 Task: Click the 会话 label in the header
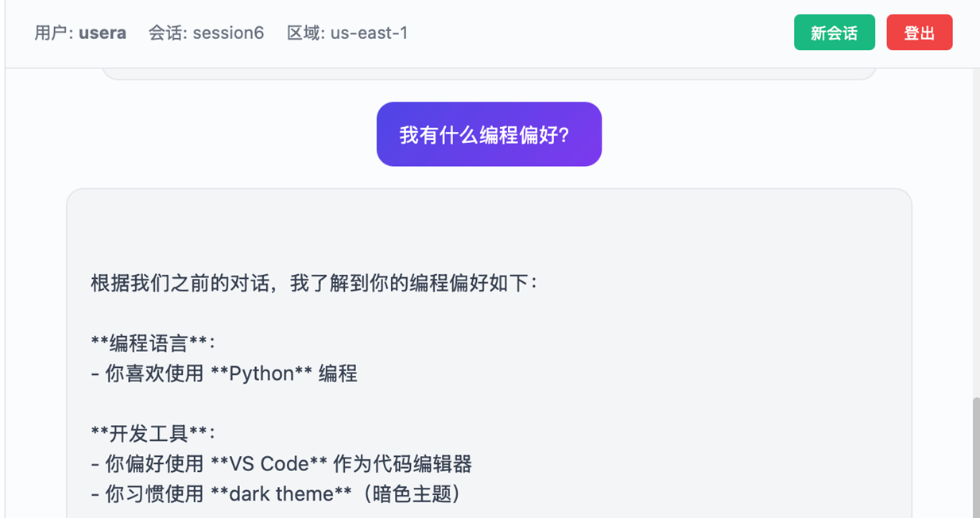(x=167, y=33)
